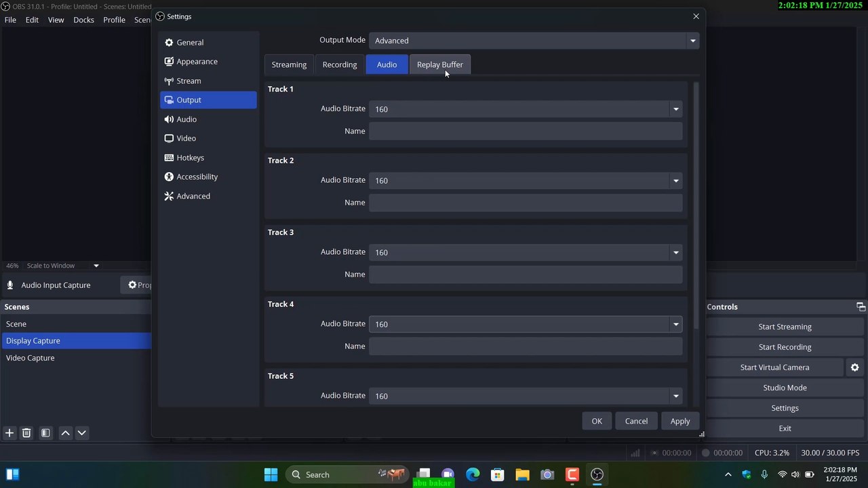Open File Explorer from taskbar
The image size is (868, 488).
(x=522, y=474)
